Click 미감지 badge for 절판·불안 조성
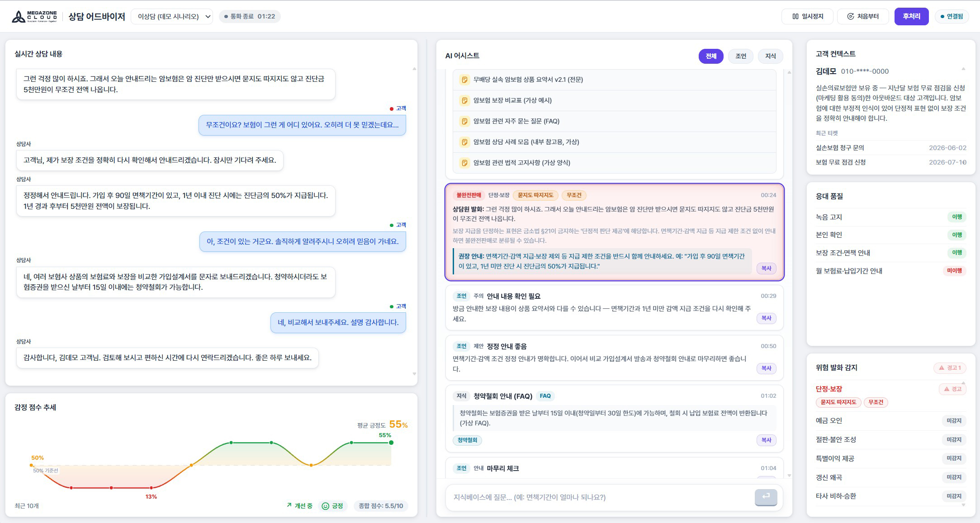 (954, 440)
